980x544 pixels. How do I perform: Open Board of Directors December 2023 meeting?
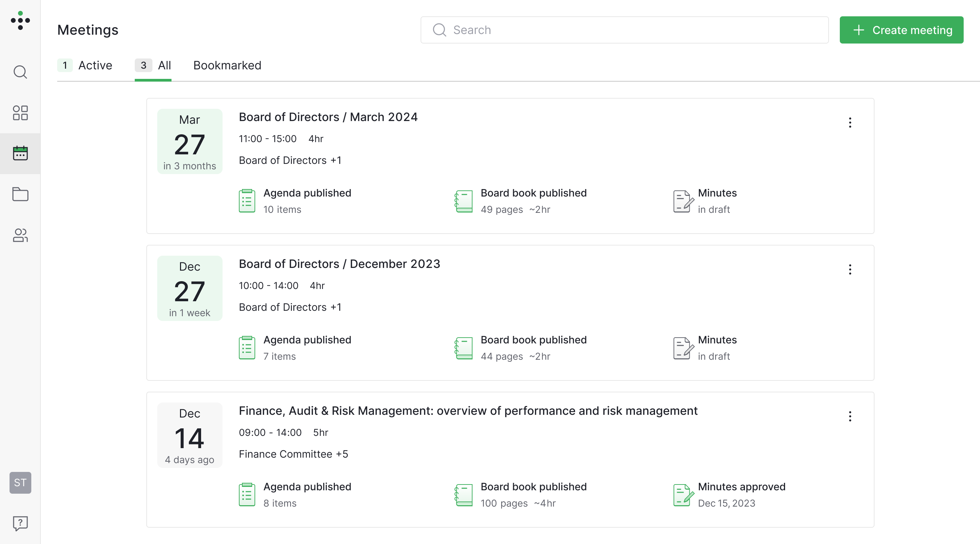(339, 263)
